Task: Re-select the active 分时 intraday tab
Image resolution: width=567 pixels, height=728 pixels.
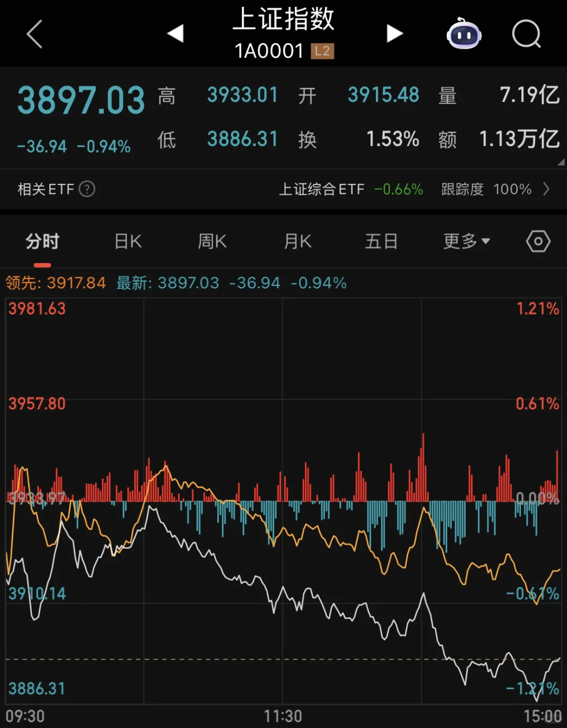Action: pyautogui.click(x=42, y=241)
